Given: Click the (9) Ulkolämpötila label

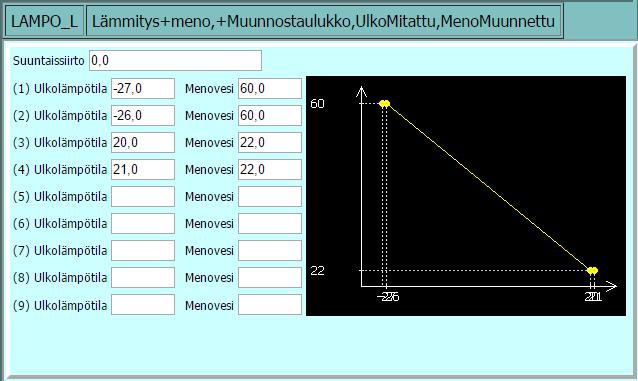Looking at the screenshot, I should click(x=60, y=306).
